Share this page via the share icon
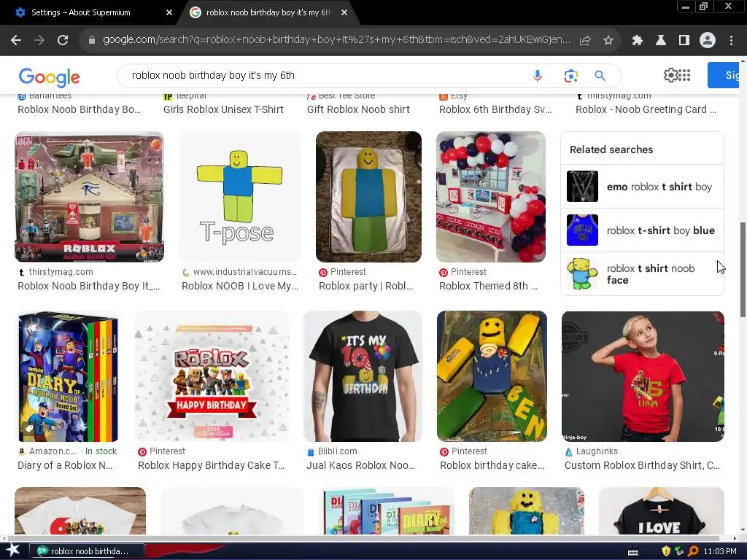747x560 pixels. tap(585, 41)
